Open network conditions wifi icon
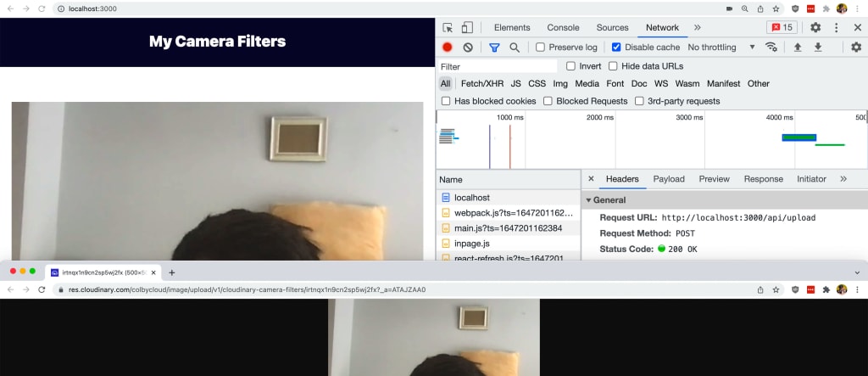This screenshot has height=376, width=868. click(771, 48)
